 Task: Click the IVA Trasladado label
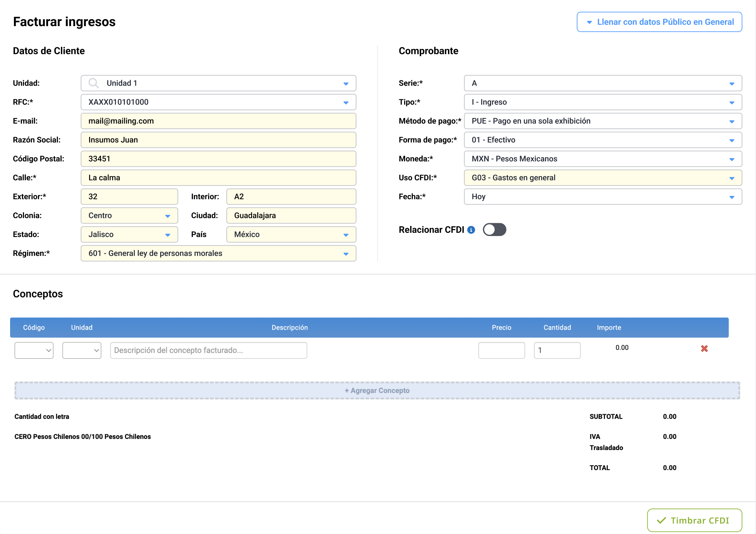606,442
